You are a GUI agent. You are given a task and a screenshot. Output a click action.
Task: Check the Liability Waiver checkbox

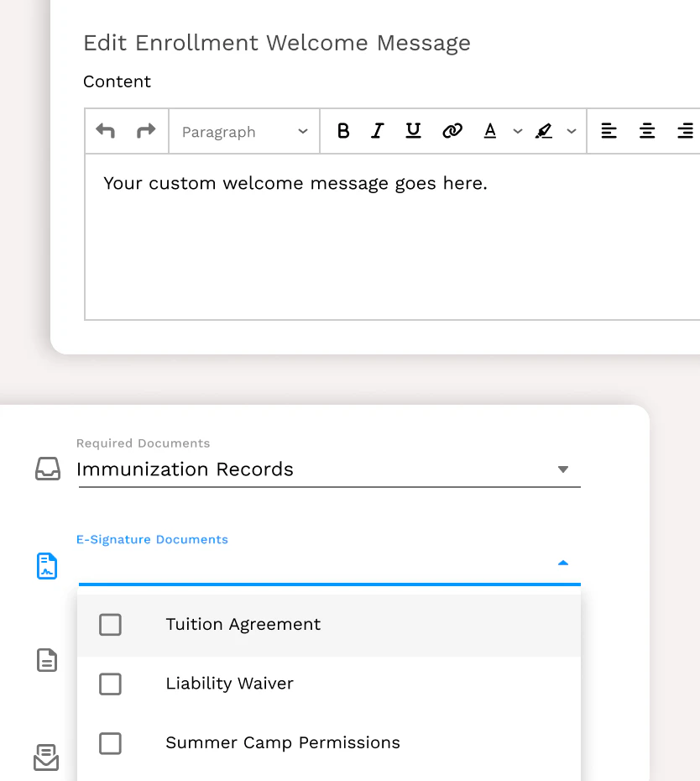(110, 684)
